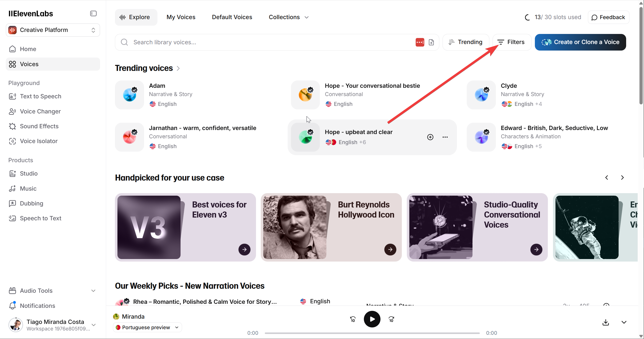Open Best voices for Eleven v3 arrow
The height and width of the screenshot is (339, 644).
244,249
